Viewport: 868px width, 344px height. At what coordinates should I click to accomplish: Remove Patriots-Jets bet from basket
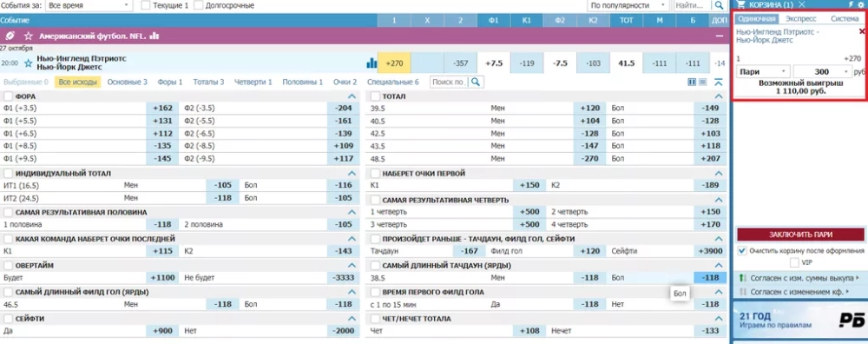pos(861,31)
